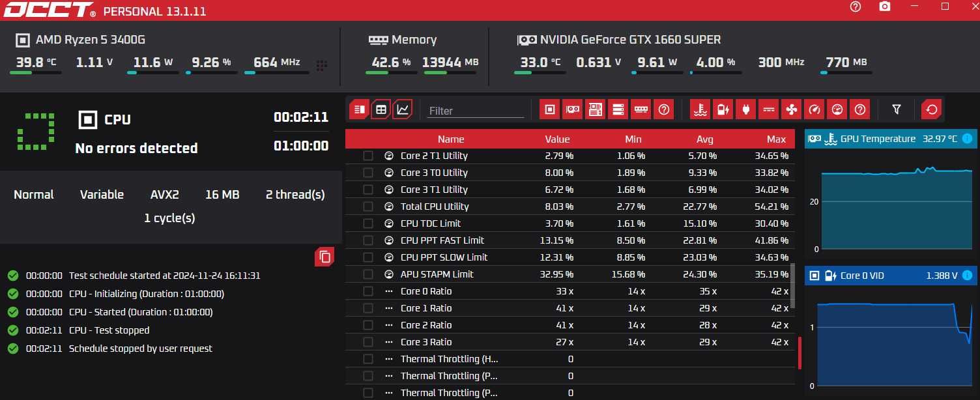Sort the sensor table by Min column

633,139
